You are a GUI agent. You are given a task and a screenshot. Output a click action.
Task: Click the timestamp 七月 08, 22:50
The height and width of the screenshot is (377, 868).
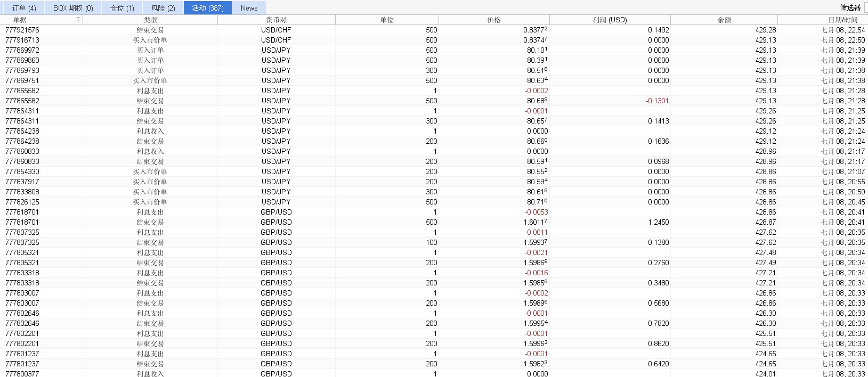(843, 40)
